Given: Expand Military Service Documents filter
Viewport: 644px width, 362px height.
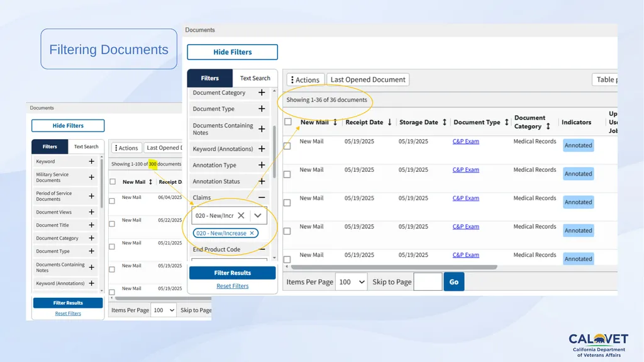Looking at the screenshot, I should tap(92, 178).
